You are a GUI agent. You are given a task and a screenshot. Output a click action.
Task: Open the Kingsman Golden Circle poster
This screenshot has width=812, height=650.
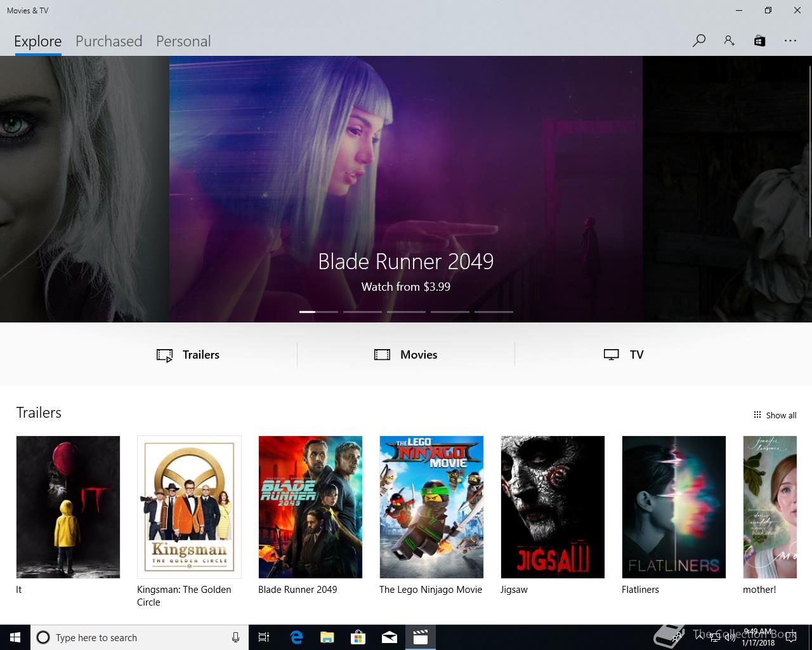coord(189,507)
